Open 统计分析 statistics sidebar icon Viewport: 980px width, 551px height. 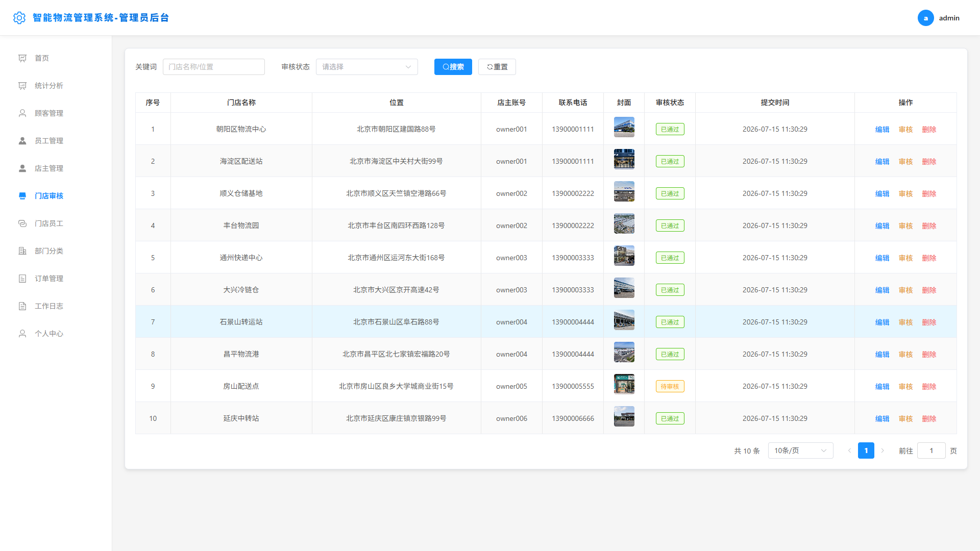[x=22, y=86]
